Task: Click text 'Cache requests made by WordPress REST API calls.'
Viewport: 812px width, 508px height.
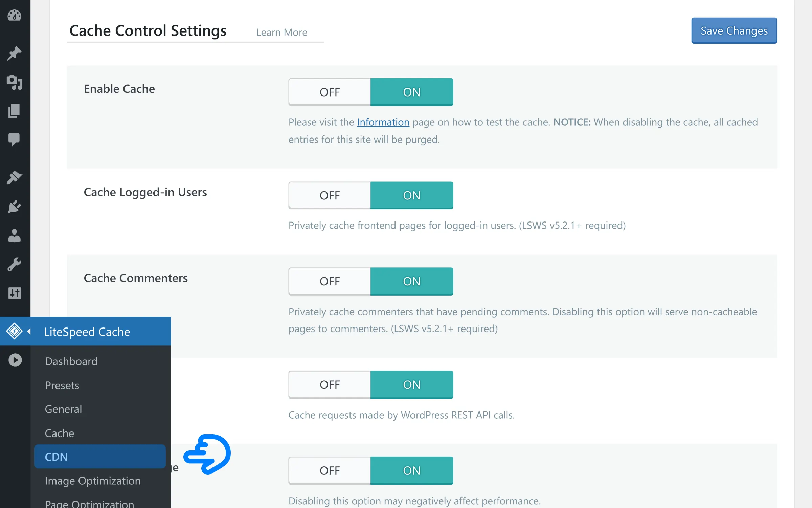Action: pyautogui.click(x=402, y=415)
